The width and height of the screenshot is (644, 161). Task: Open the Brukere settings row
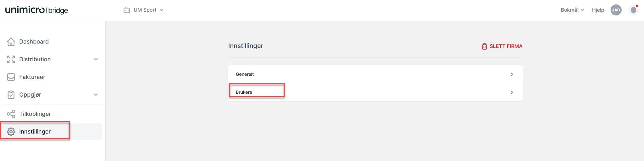375,92
